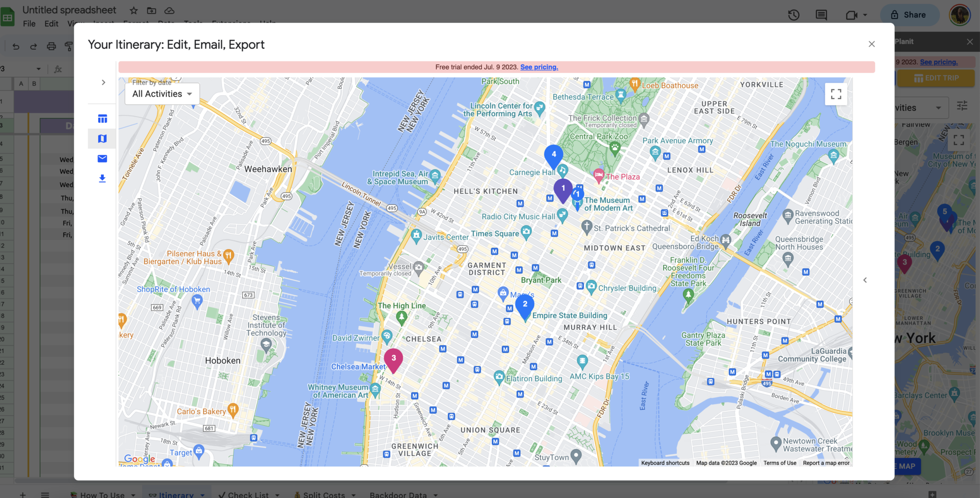Viewport: 980px width, 498px height.
Task: Click cloud document status icon
Action: point(169,11)
